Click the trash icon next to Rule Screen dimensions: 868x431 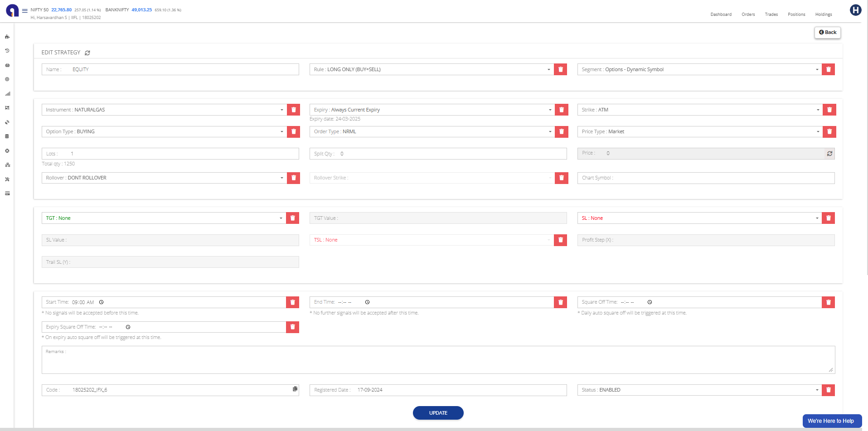560,69
